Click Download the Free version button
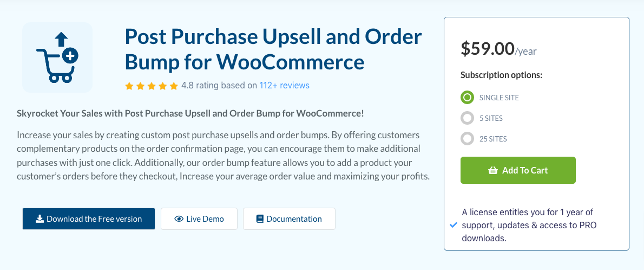 point(89,219)
